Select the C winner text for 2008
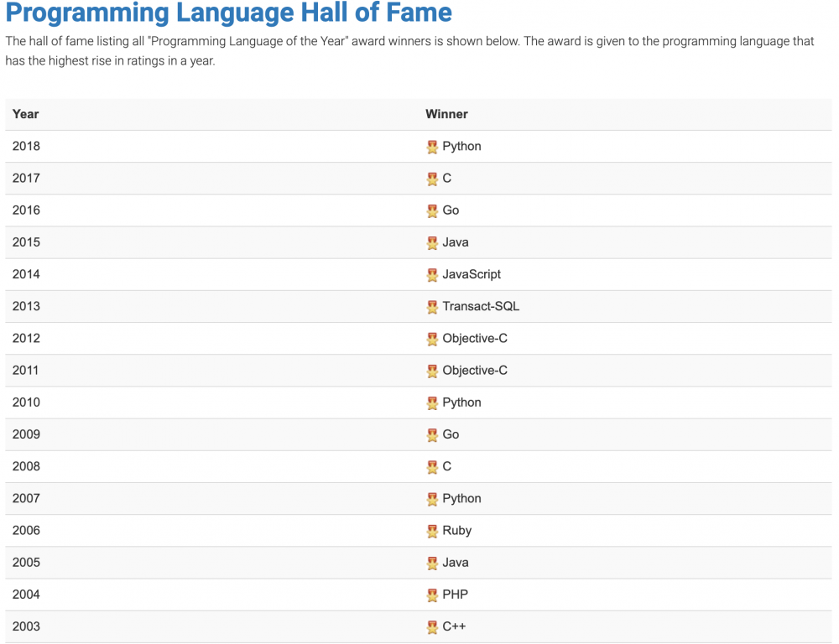This screenshot has width=839, height=644. [447, 467]
